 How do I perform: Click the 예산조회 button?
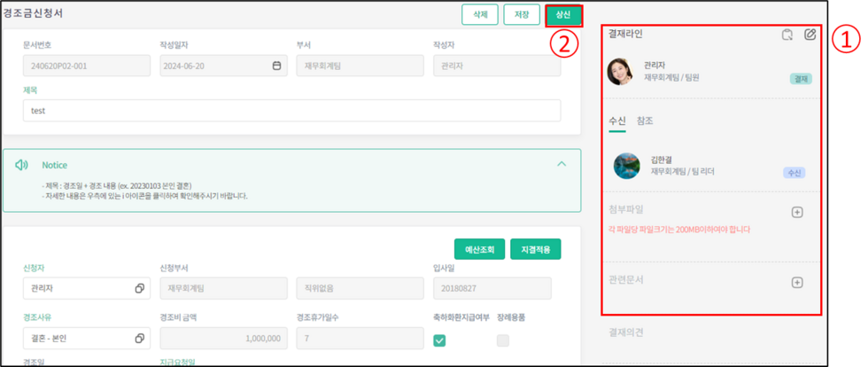[x=478, y=250]
